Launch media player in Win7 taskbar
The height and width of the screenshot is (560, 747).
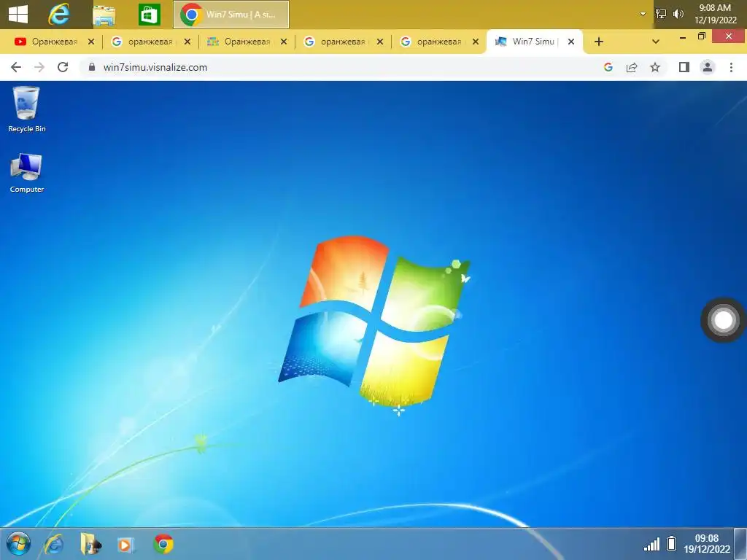coord(125,544)
